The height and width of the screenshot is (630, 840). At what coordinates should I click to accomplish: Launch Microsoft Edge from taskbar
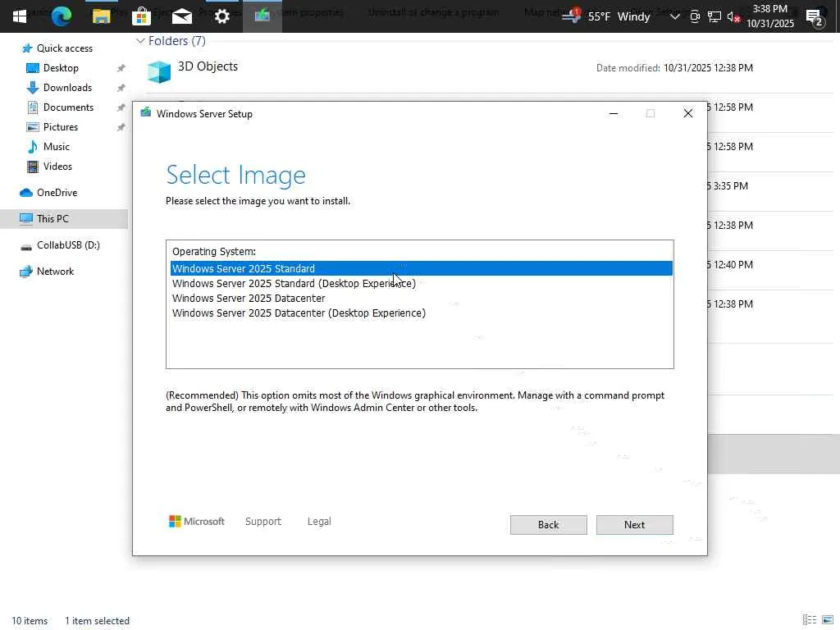[x=61, y=16]
